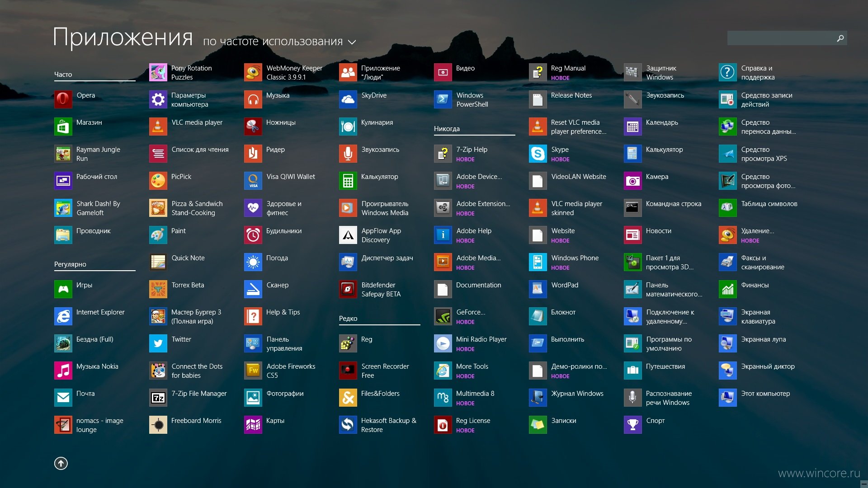Click the Files&Folders label
Screen dimensions: 868x488
[380, 394]
